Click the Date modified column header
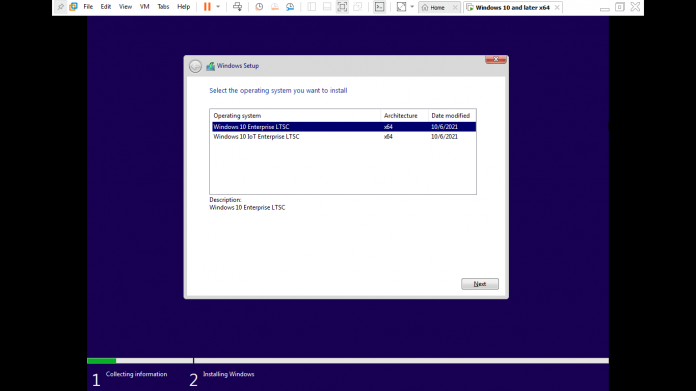The width and height of the screenshot is (696, 391). pos(452,115)
